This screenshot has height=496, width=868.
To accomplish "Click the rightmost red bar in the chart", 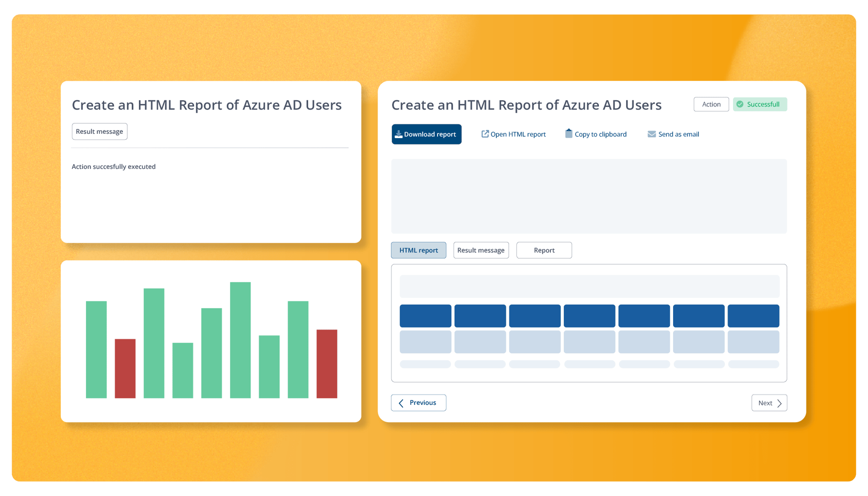I will pos(327,364).
